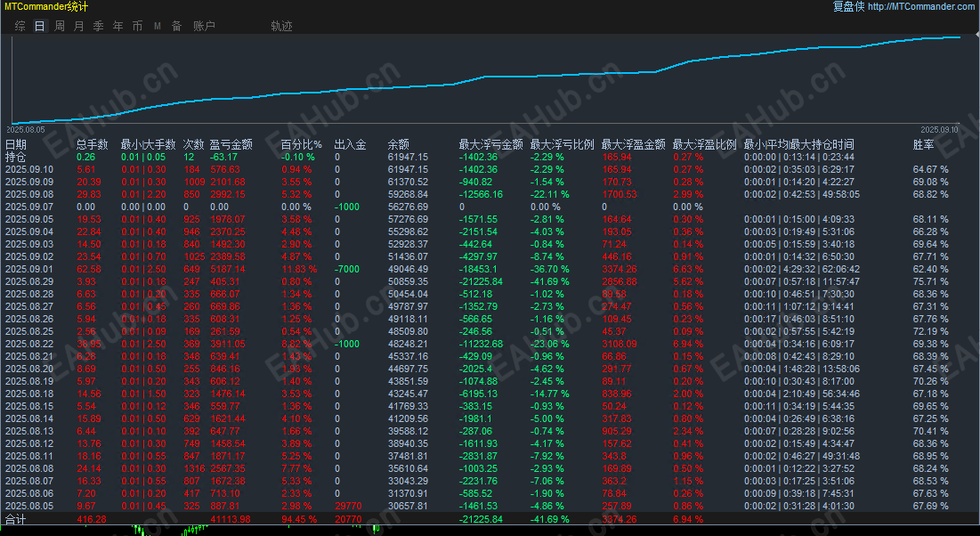The image size is (980, 536).
Task: Click holding time 0:00:02 | 4:29:32 | 62:06:42
Action: point(802,269)
